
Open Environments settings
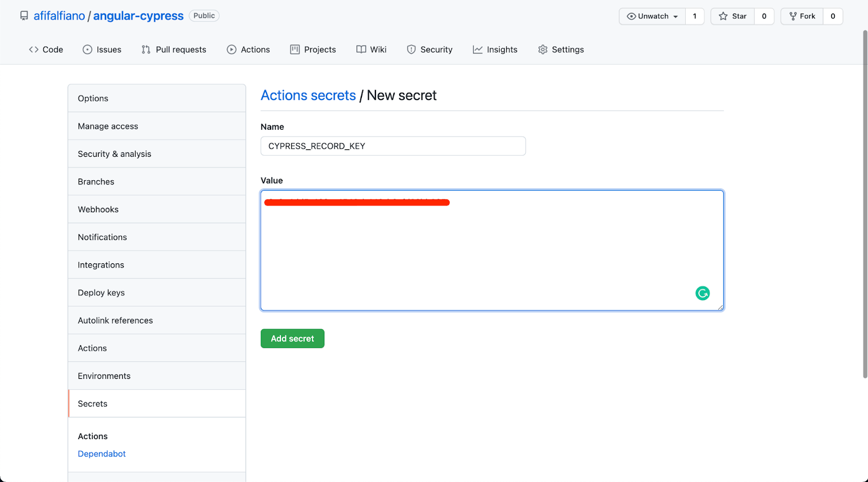157,376
